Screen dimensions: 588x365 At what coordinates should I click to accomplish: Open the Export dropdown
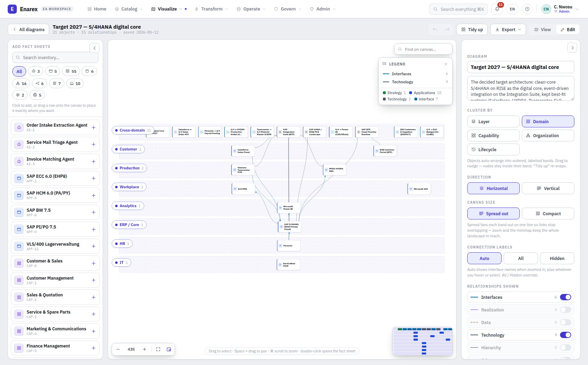pos(508,29)
